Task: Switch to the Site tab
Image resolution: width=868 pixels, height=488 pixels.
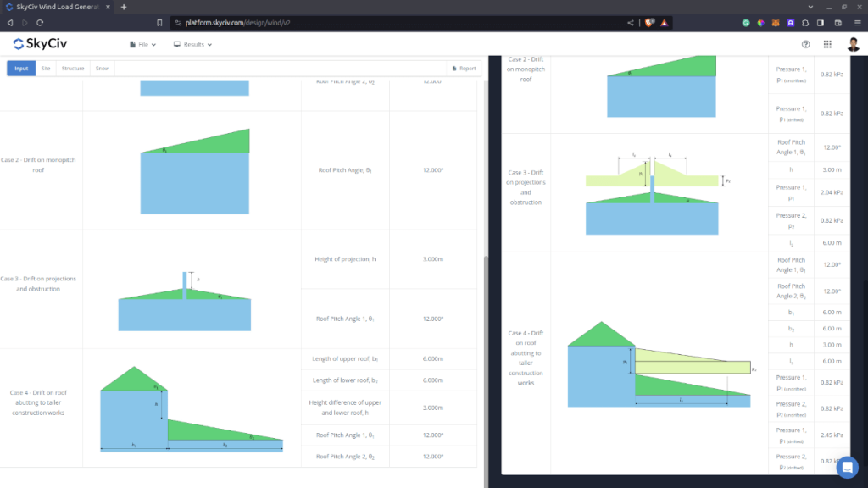Action: (x=46, y=68)
